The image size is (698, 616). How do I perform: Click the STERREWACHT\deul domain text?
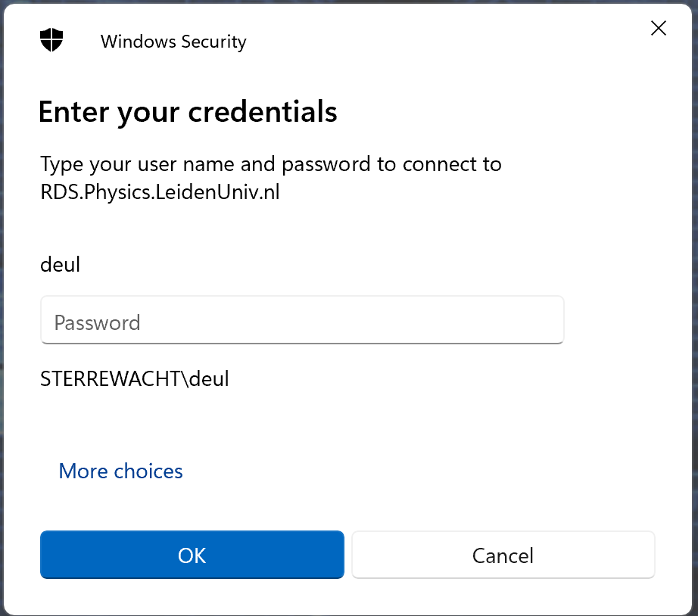click(135, 378)
